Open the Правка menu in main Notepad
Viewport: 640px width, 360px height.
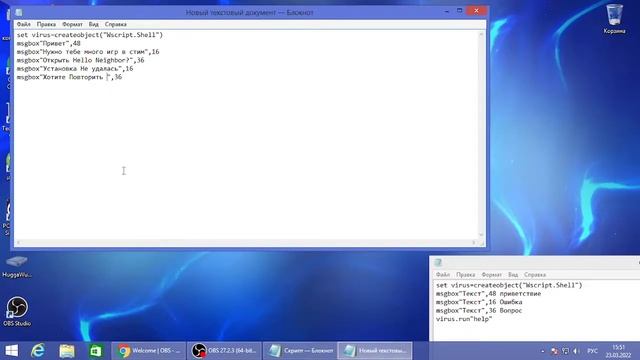pyautogui.click(x=46, y=24)
